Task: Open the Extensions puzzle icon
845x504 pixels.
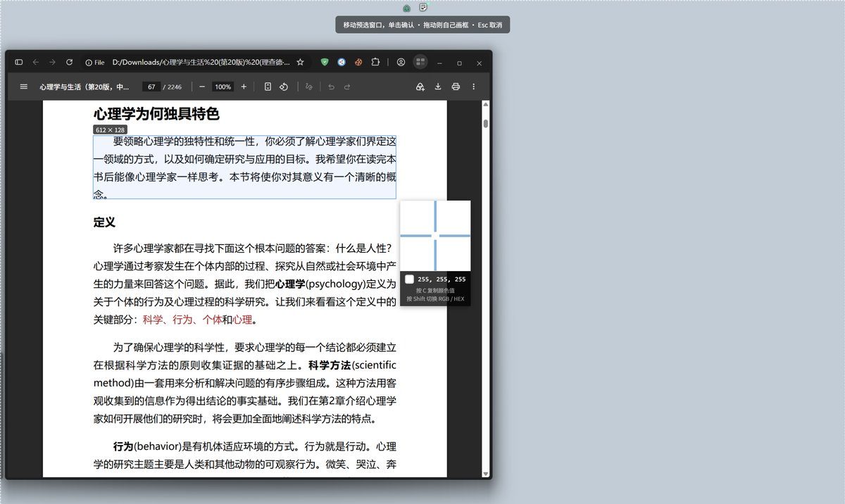Action: [x=375, y=62]
